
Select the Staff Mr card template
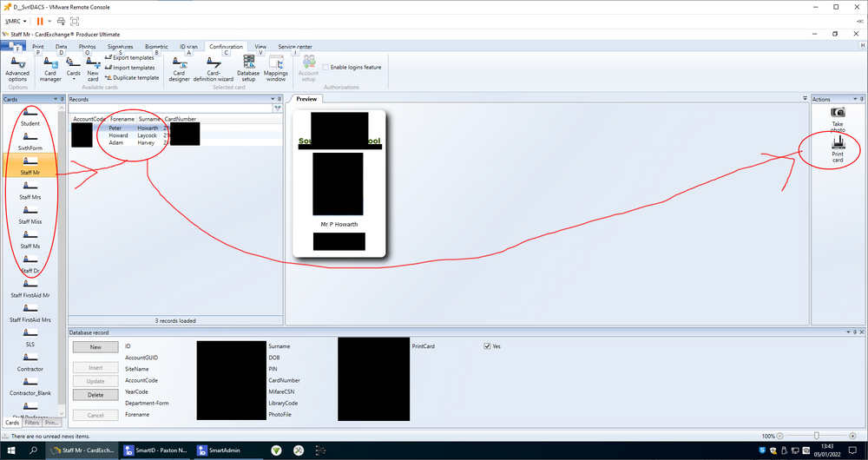(30, 166)
